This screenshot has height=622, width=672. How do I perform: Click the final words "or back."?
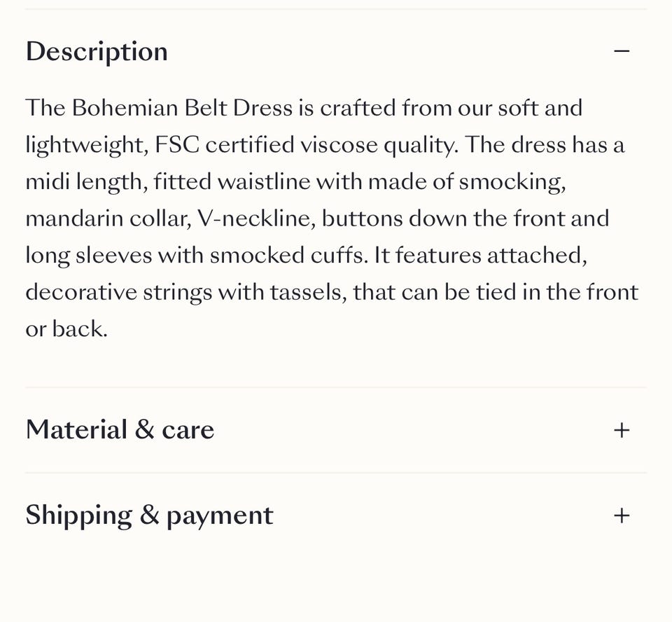66,329
